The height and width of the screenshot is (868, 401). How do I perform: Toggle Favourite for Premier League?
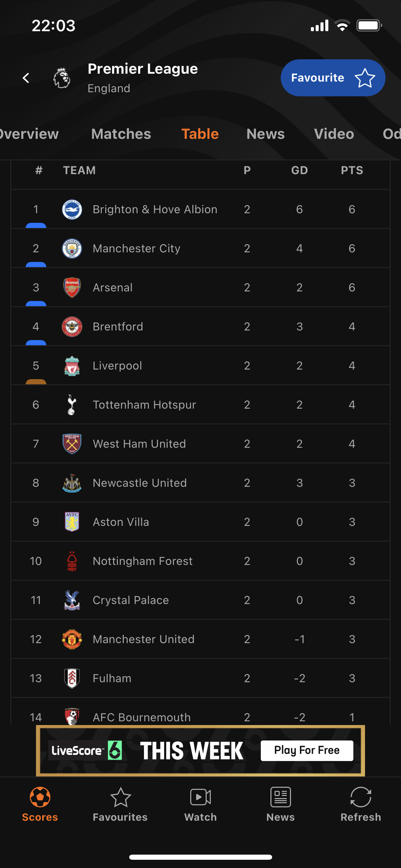click(x=333, y=78)
